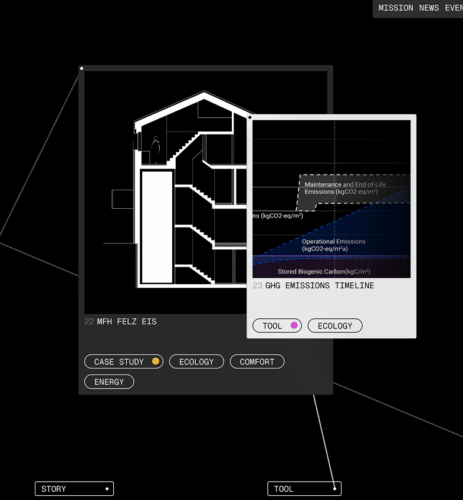Image resolution: width=463 pixels, height=500 pixels.
Task: Toggle the TOOL filter at bottom
Action: coord(304,489)
